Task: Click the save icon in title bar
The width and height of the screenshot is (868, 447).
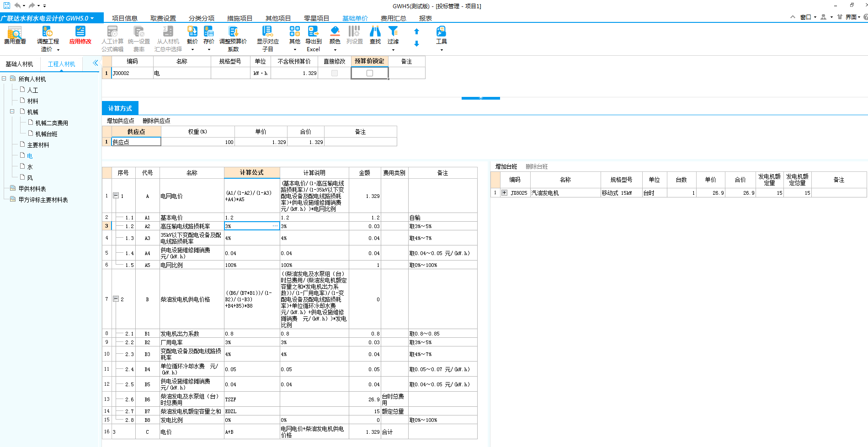Action: coord(6,5)
